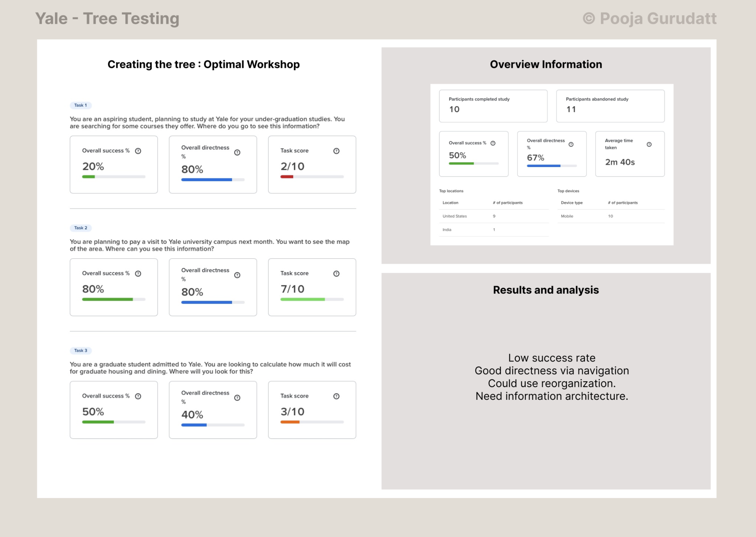Click Task 1 red task score bar
This screenshot has width=756, height=537.
tap(287, 177)
